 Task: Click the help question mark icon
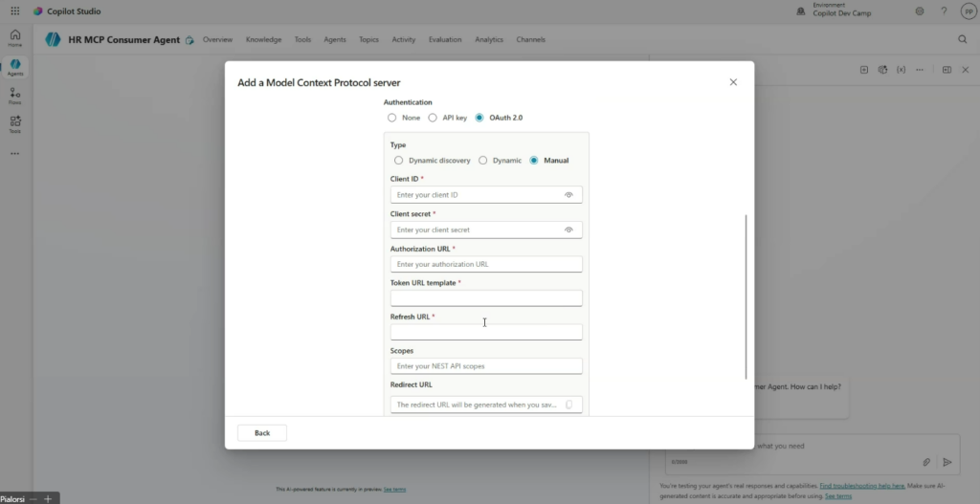tap(944, 11)
